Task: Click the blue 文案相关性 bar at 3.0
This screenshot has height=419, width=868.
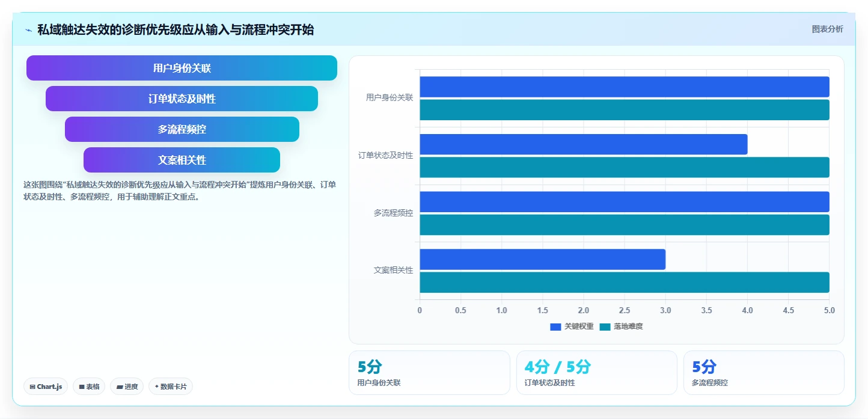Action: 542,259
